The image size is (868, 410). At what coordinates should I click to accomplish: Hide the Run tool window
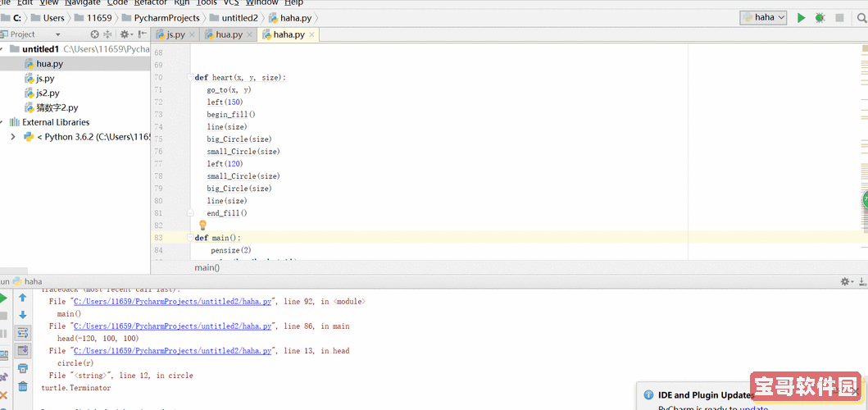pyautogui.click(x=862, y=281)
